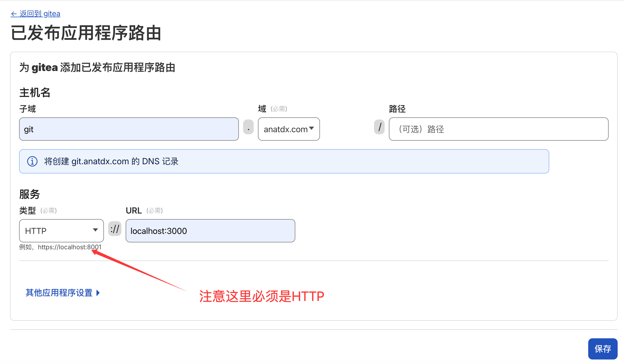624x364 pixels.
Task: Click the red 注意这里必须是HTTP annotation
Action: (x=261, y=296)
